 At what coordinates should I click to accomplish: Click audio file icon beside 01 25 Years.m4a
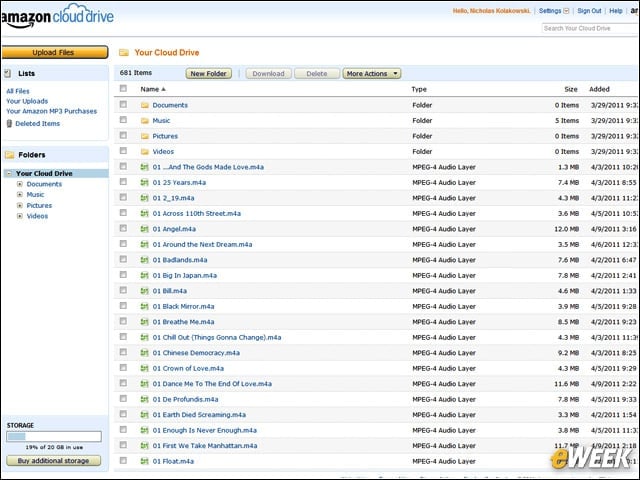pyautogui.click(x=144, y=182)
